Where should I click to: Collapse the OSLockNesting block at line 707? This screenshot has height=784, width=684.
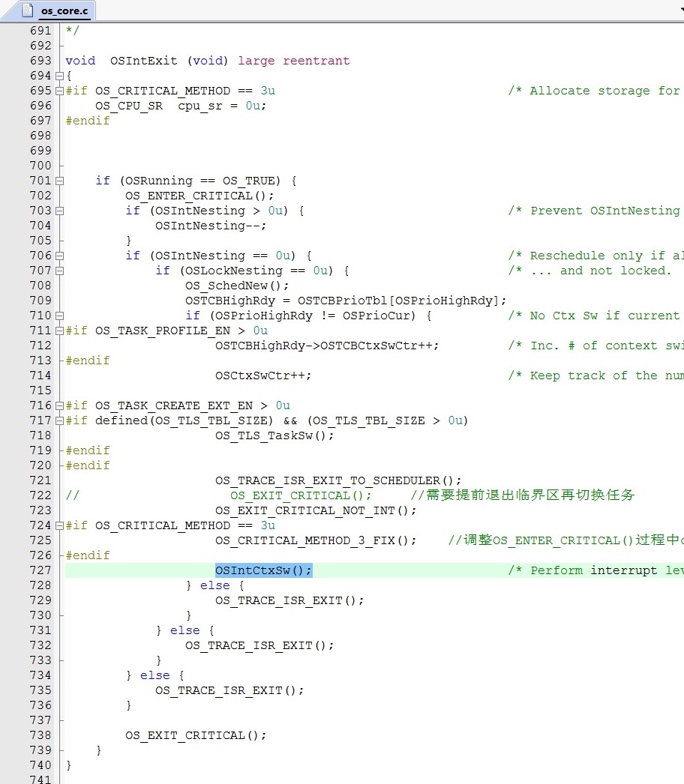[x=59, y=271]
